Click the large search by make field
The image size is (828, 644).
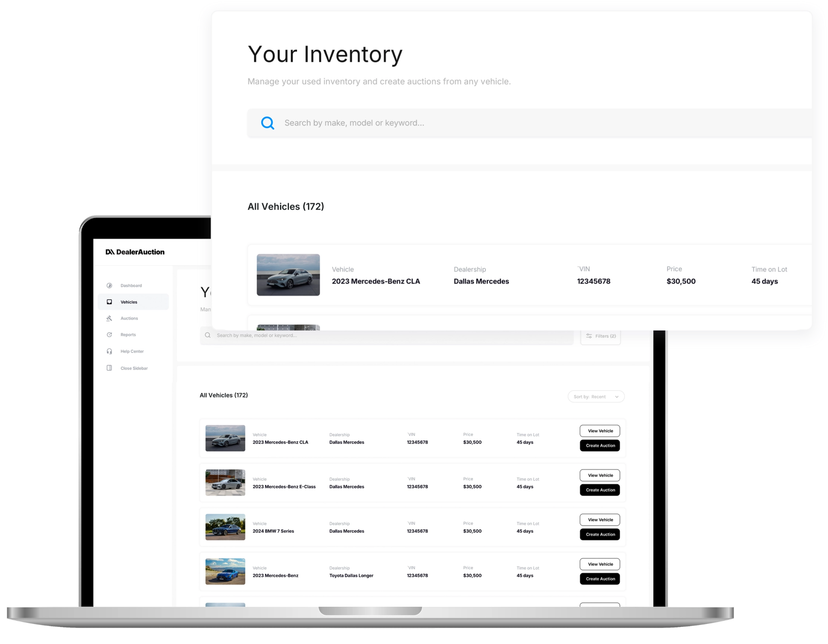[530, 123]
